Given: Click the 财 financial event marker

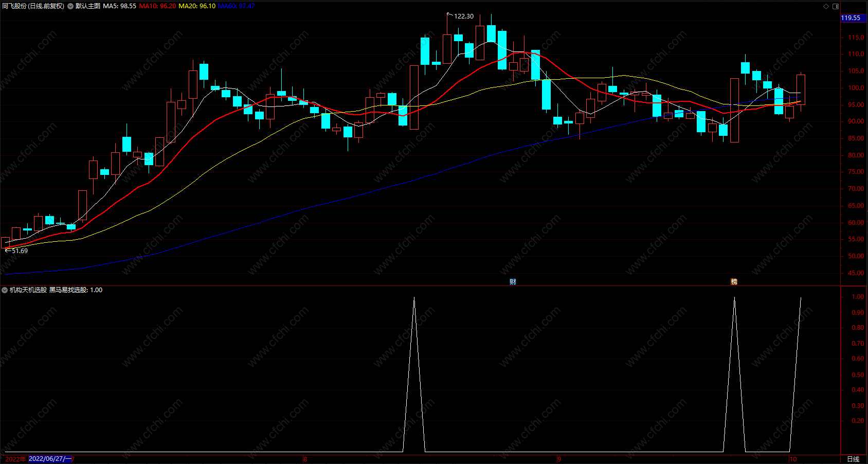Looking at the screenshot, I should (x=513, y=281).
